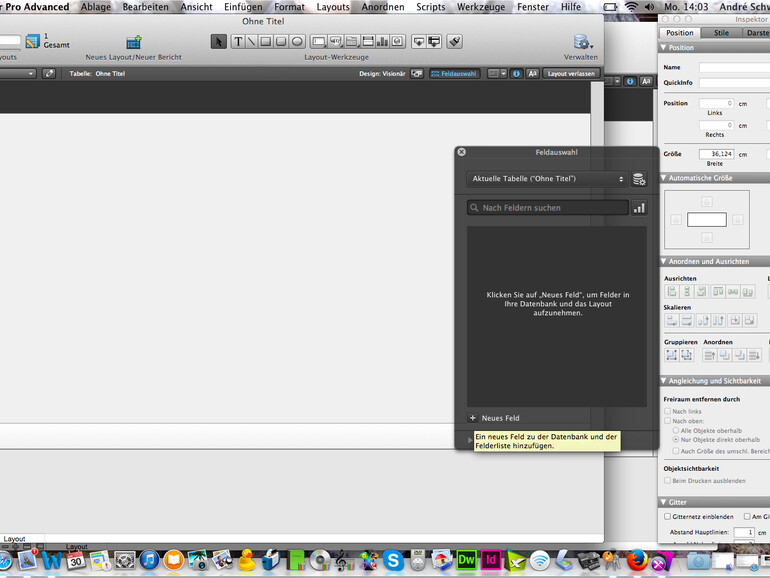Enable Nach links checkbox
Image resolution: width=770 pixels, height=578 pixels.
[x=667, y=411]
